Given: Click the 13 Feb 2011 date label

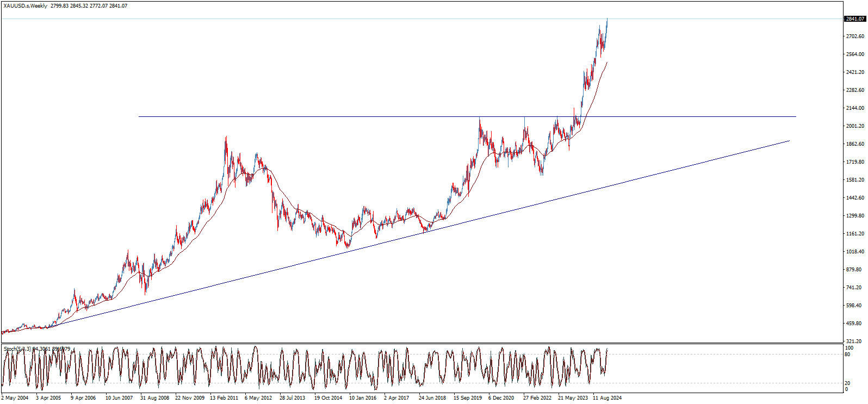Looking at the screenshot, I should 224,397.
